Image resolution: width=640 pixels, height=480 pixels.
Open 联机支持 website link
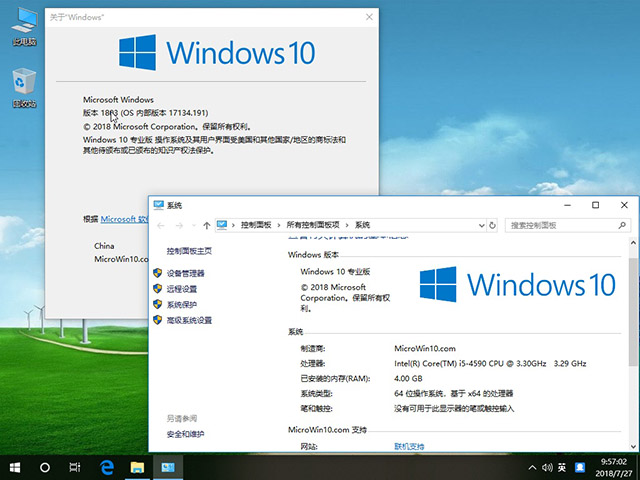click(409, 446)
